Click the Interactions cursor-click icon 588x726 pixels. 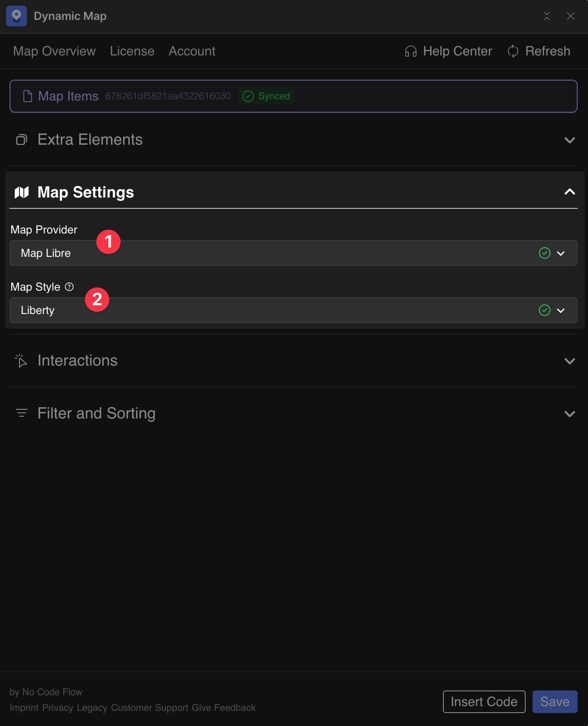coord(21,360)
